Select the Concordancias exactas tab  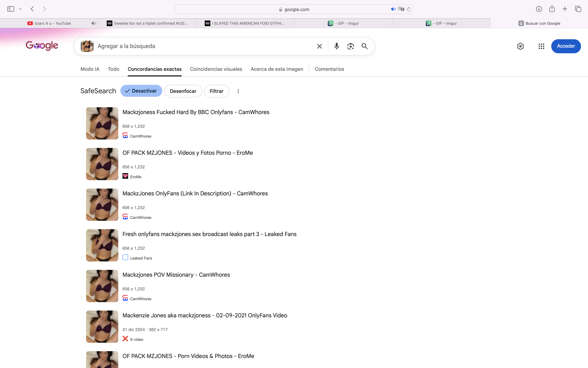pyautogui.click(x=155, y=69)
